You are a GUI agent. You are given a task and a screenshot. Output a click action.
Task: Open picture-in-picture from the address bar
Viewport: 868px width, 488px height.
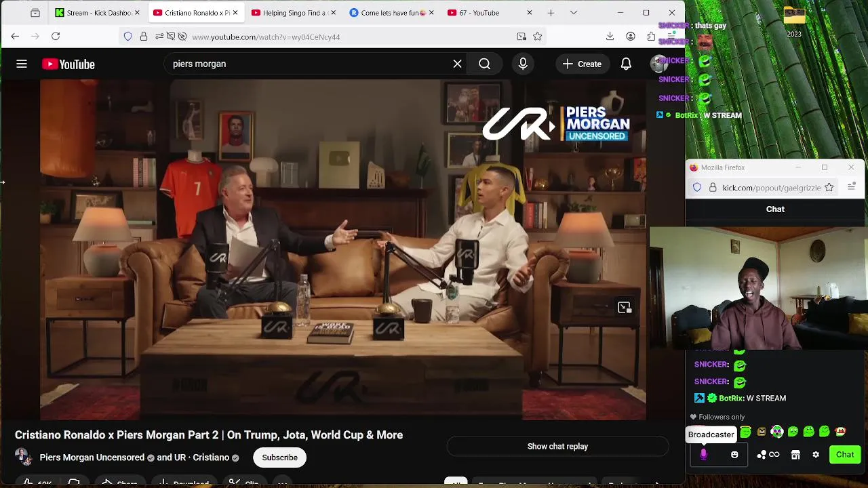pyautogui.click(x=521, y=37)
